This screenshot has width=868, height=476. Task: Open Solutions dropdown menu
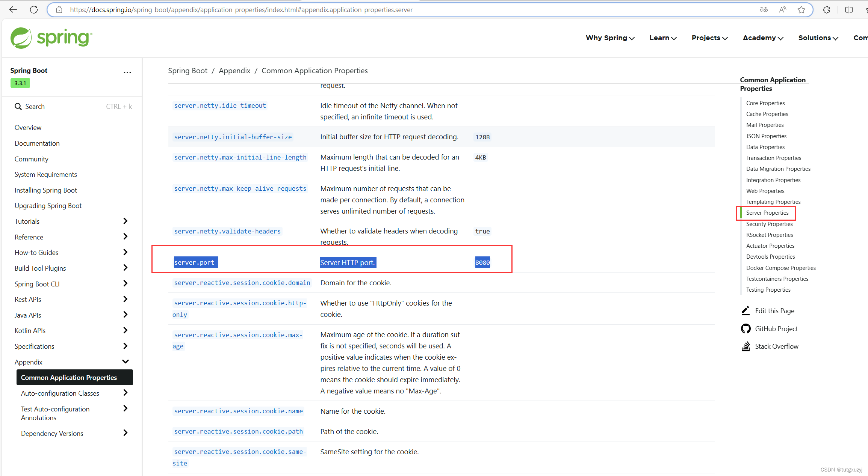pos(818,38)
